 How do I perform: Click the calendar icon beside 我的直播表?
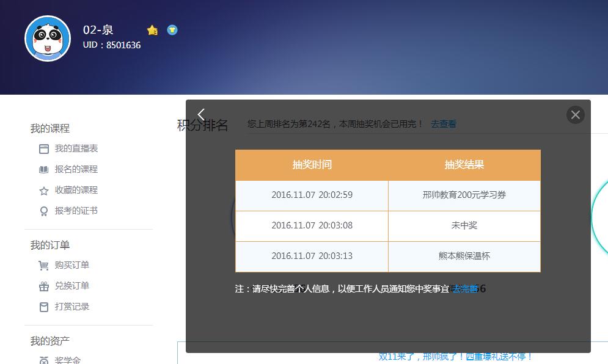[x=44, y=149]
